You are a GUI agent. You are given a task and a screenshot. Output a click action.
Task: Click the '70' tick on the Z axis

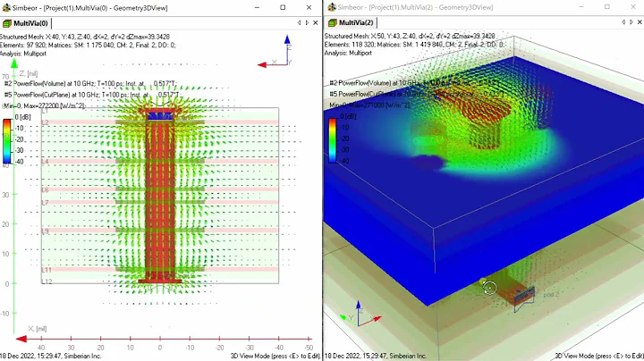pyautogui.click(x=5, y=77)
